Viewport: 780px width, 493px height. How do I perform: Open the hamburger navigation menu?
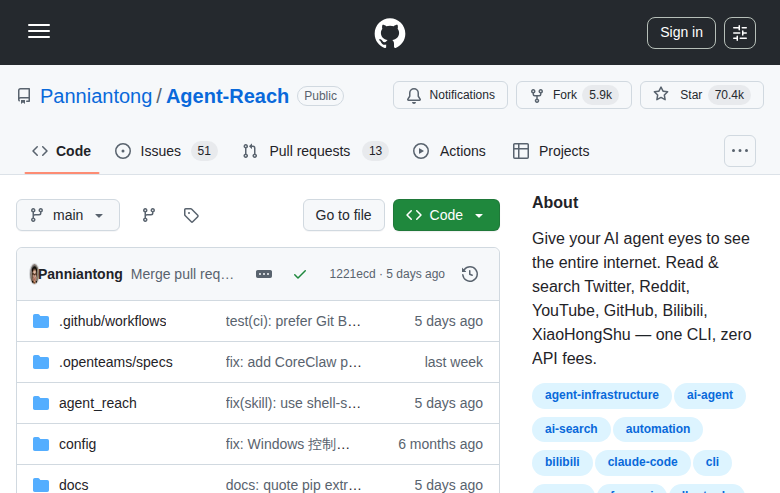39,31
